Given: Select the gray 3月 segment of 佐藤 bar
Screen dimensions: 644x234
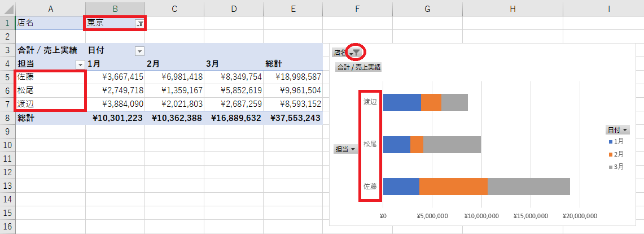Looking at the screenshot, I should pos(528,187).
